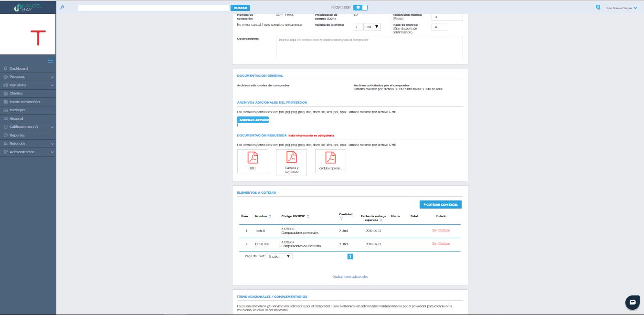This screenshot has height=315, width=644.
Task: Open the Historial folder icon
Action: [x=5, y=118]
